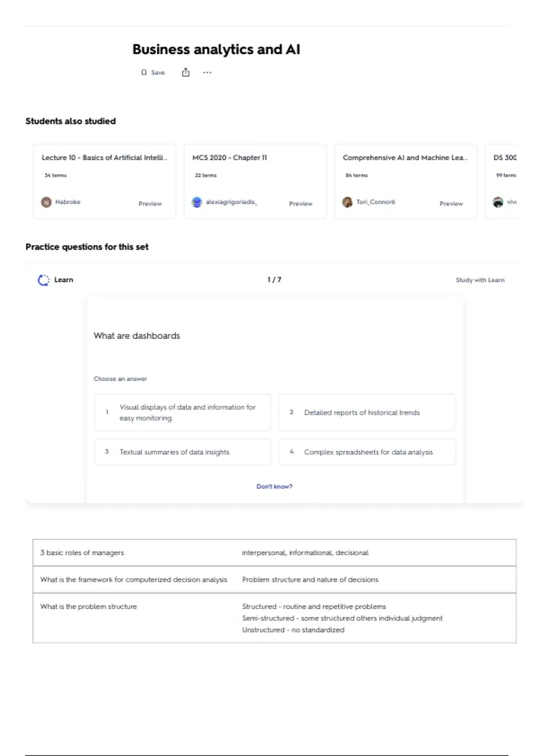Click Tori_Connor6 profile avatar
This screenshot has width=534, height=756.
(x=347, y=202)
